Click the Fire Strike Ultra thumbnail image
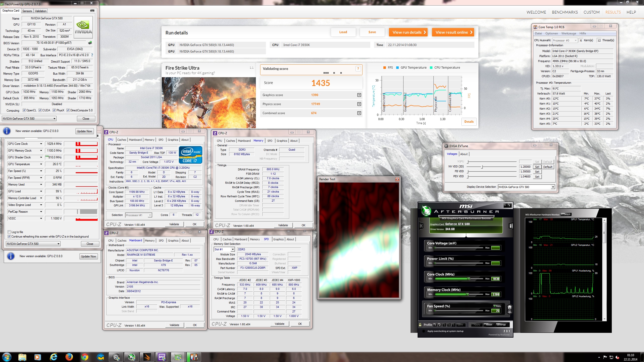Viewport: 644px width, 362px height. tap(209, 103)
